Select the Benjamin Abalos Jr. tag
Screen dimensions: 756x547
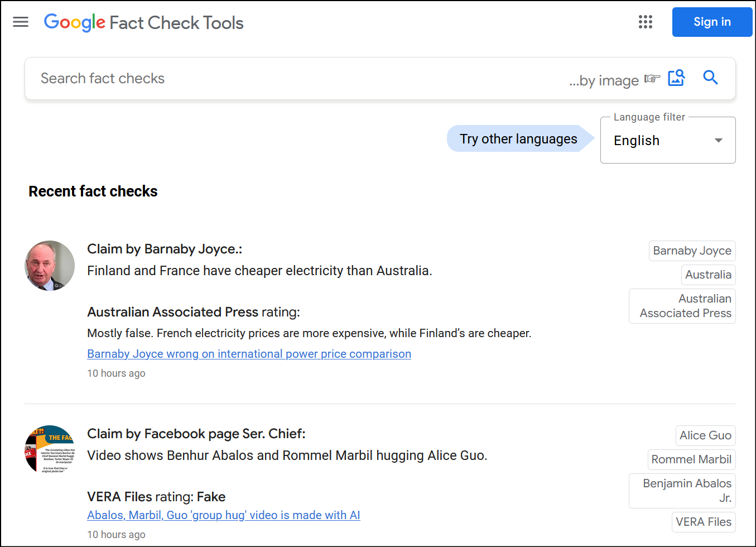tap(682, 491)
